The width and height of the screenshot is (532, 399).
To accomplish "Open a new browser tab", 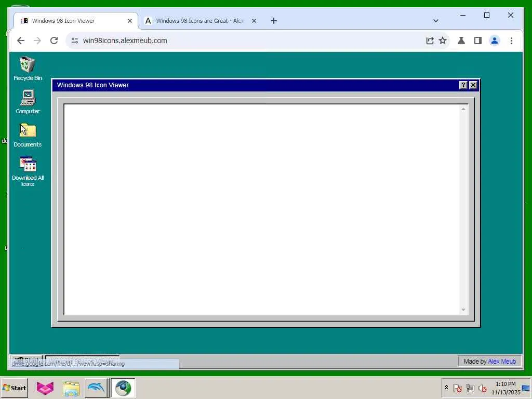I will point(274,21).
